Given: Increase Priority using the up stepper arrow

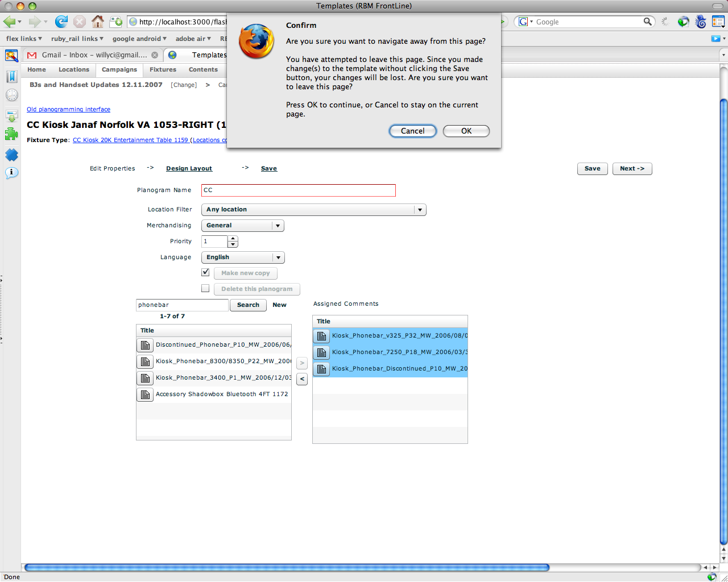Looking at the screenshot, I should click(233, 238).
